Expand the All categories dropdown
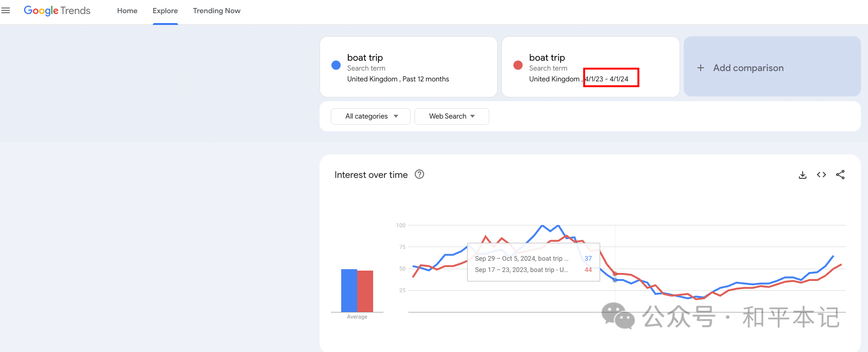The height and width of the screenshot is (352, 868). (371, 116)
